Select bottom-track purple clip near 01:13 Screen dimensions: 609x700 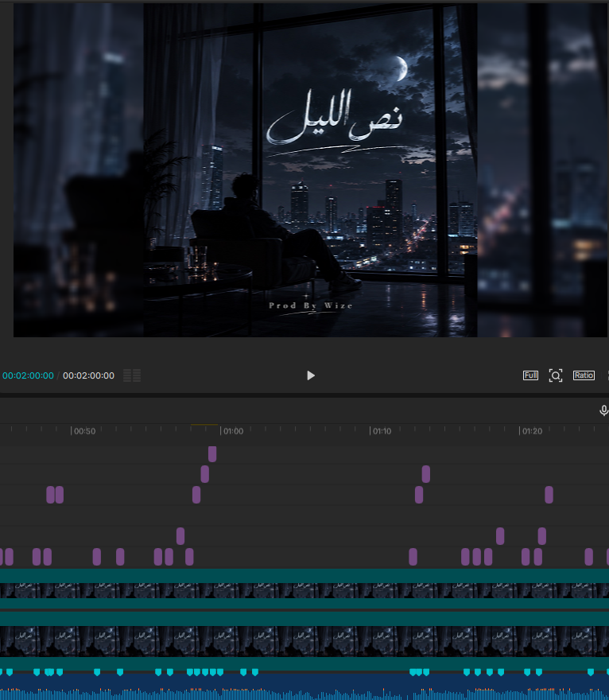pos(413,557)
